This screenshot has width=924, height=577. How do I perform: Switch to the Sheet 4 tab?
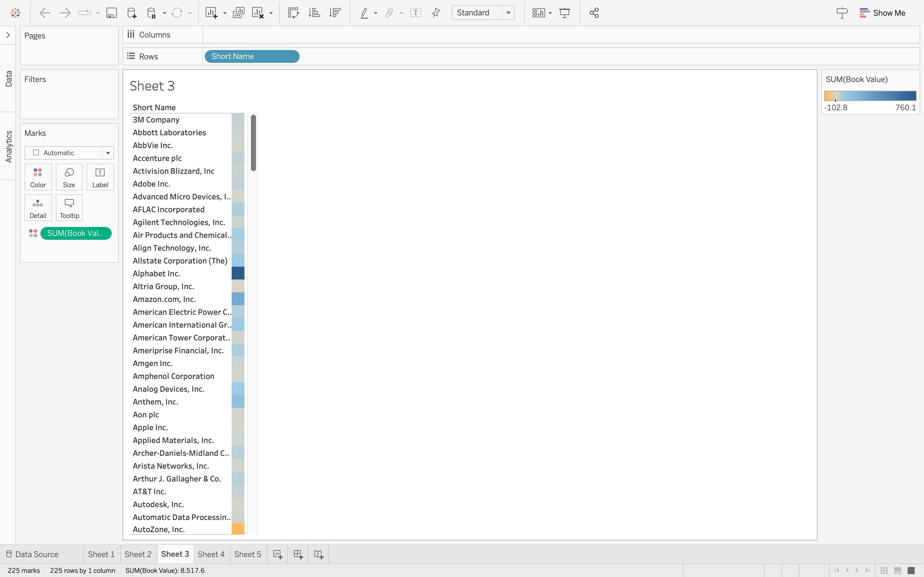pyautogui.click(x=211, y=554)
